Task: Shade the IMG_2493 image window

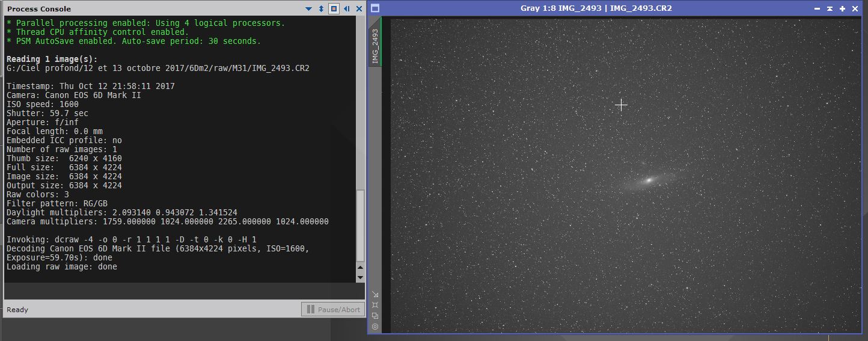Action: [x=830, y=8]
